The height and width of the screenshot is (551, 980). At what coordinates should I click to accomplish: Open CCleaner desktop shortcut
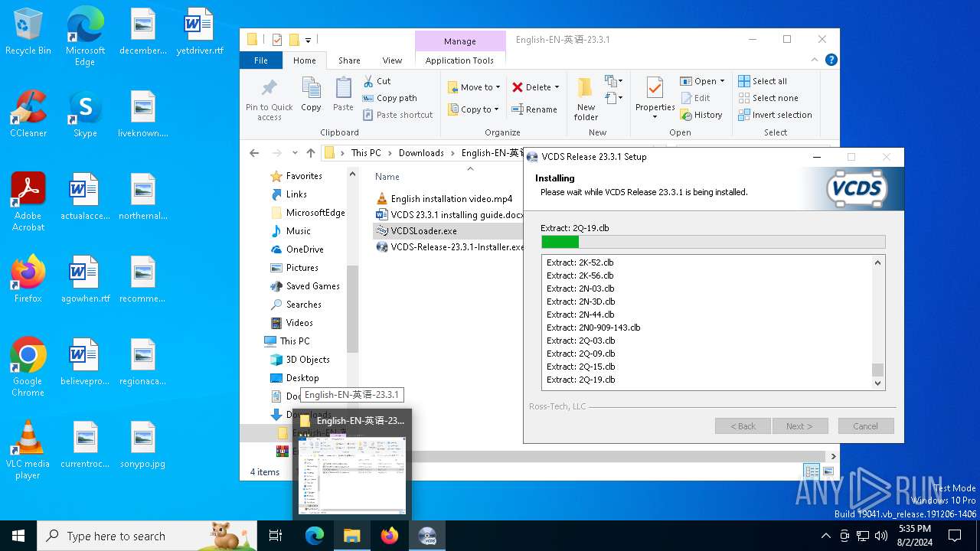[x=28, y=115]
